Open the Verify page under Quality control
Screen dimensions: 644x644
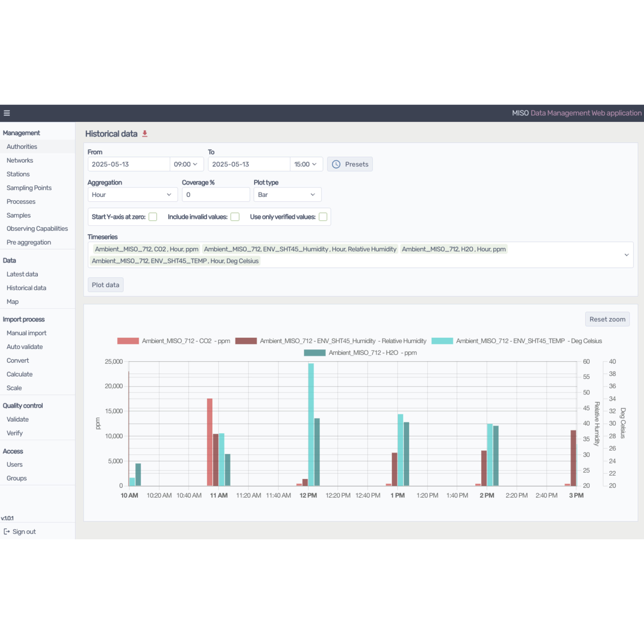(x=15, y=433)
